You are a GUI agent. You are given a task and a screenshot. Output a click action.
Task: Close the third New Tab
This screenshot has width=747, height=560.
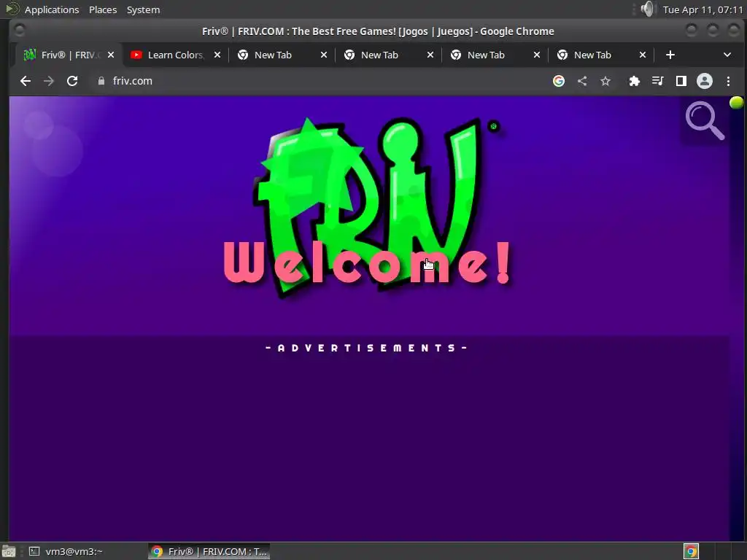[537, 55]
